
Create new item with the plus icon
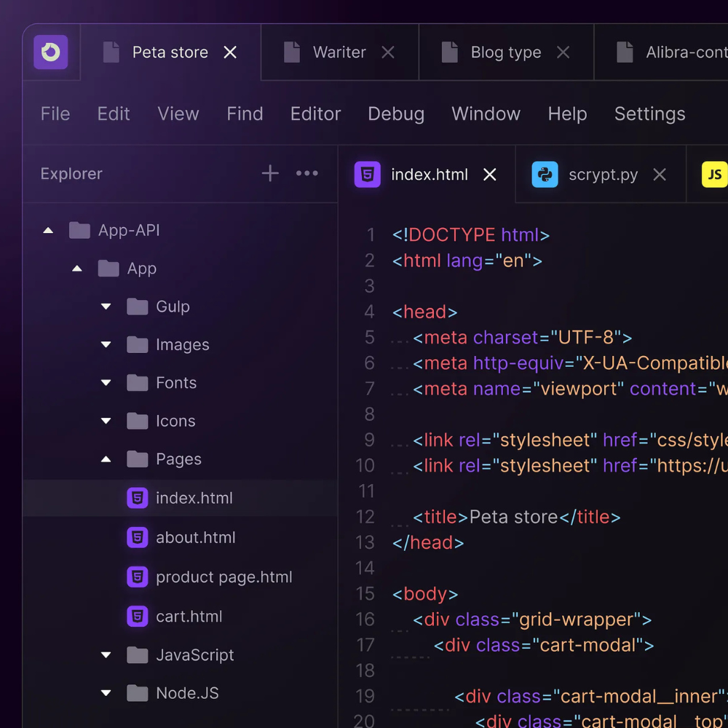pos(269,173)
